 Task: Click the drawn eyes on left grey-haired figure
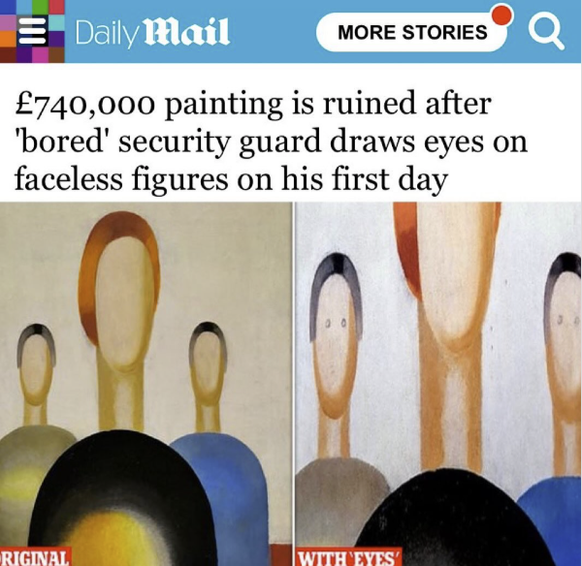(336, 323)
